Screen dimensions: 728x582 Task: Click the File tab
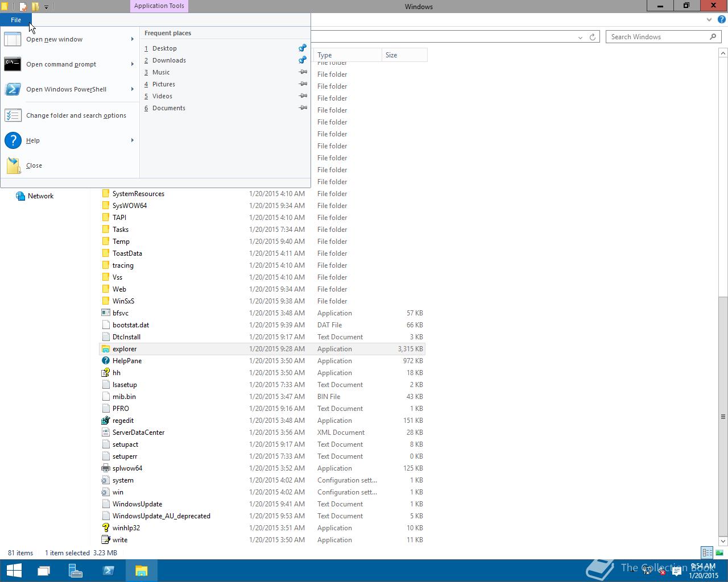[x=16, y=20]
